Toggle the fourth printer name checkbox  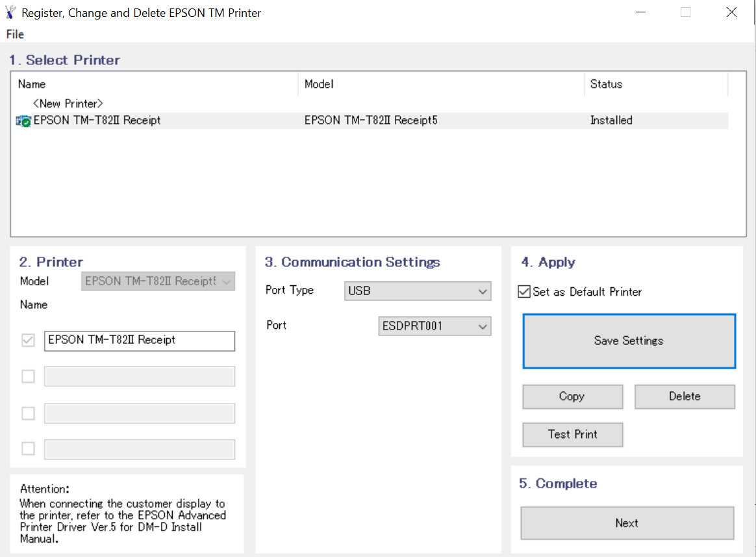pyautogui.click(x=28, y=449)
